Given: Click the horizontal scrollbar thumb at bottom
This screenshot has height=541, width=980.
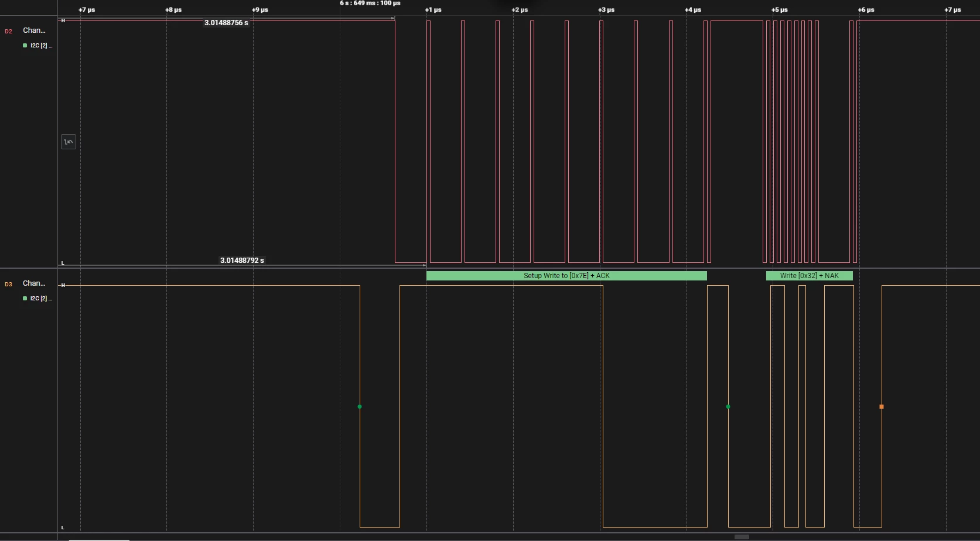Looking at the screenshot, I should (742, 537).
